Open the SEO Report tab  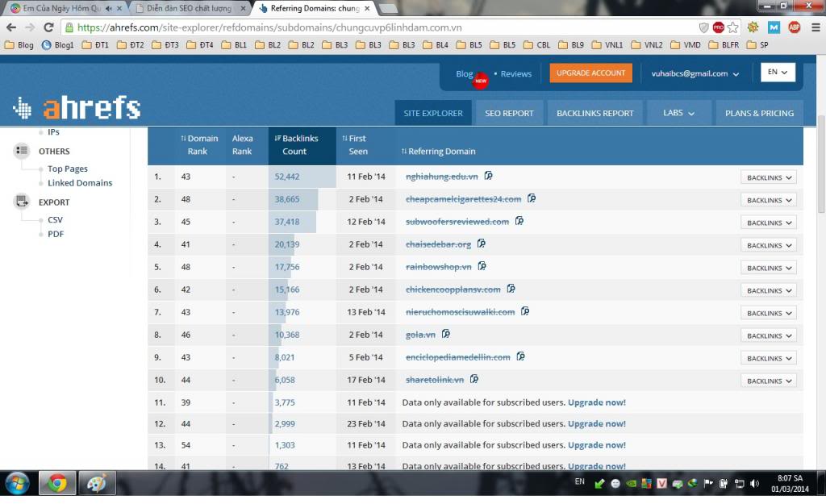pos(509,113)
